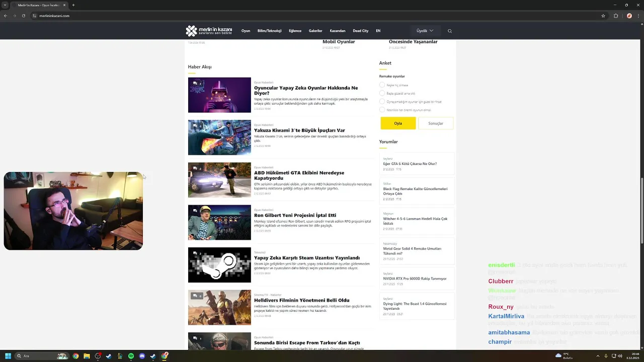This screenshot has width=644, height=362.
Task: Click the browser back arrow
Action: (6, 16)
